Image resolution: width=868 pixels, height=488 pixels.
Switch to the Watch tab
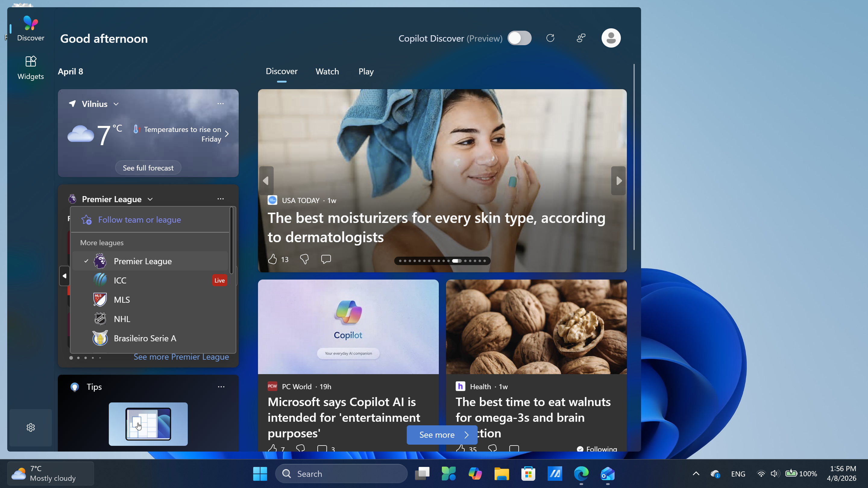[327, 71]
